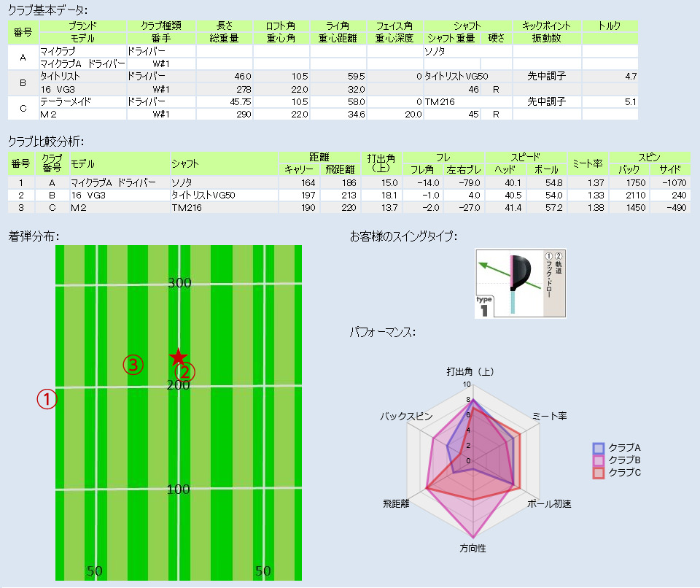The width and height of the screenshot is (700, 588).
Task: Click the シャフト重量 sub-header
Action: [x=451, y=39]
